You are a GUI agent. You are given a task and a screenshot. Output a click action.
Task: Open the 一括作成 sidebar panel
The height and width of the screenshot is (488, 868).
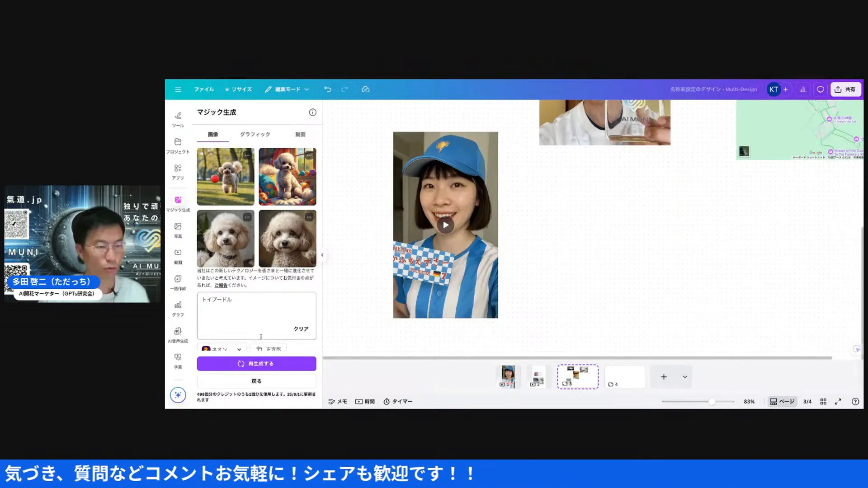tap(178, 282)
